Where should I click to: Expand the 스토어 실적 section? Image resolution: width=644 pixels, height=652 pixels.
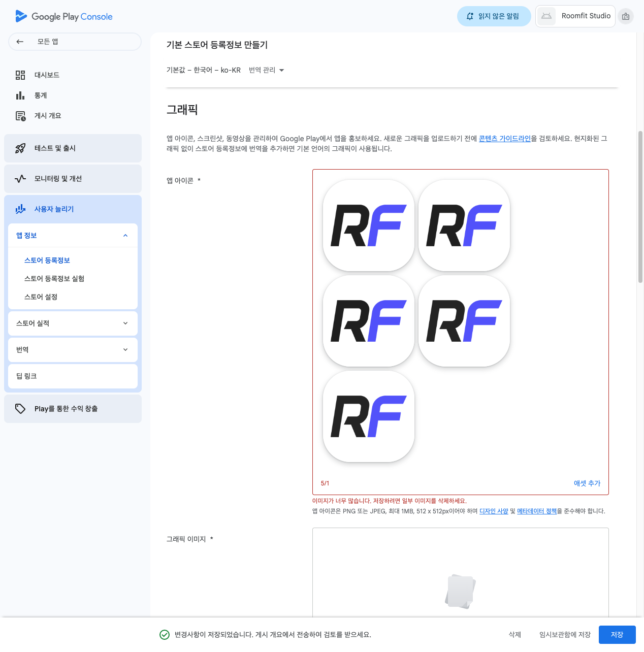point(125,323)
